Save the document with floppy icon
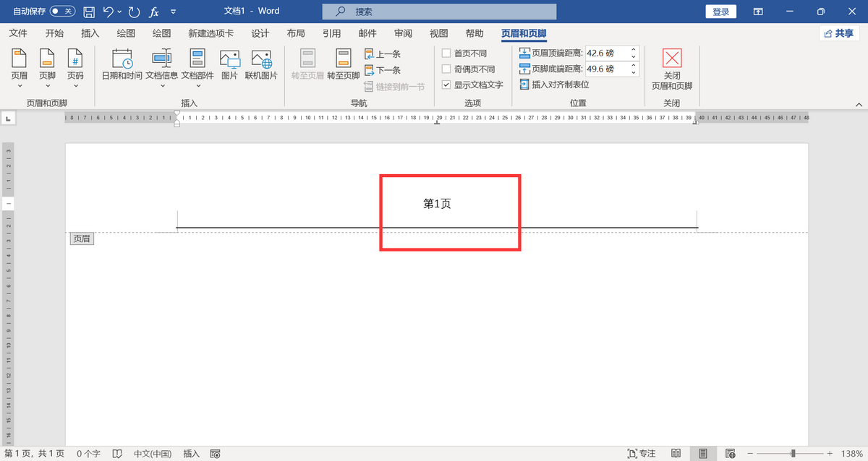868x461 pixels. (x=89, y=12)
